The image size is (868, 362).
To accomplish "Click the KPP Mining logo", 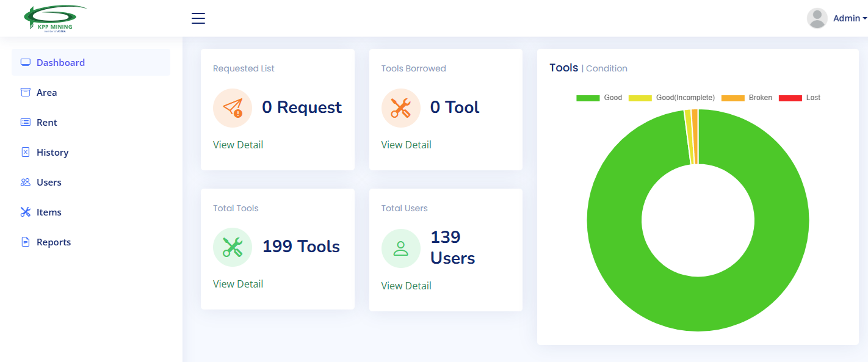I will point(54,18).
